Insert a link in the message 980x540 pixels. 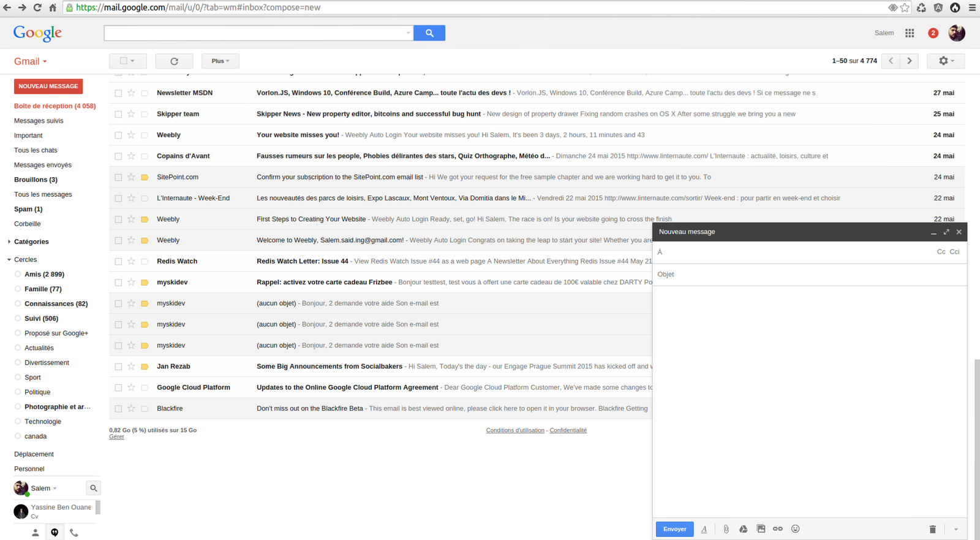tap(778, 529)
